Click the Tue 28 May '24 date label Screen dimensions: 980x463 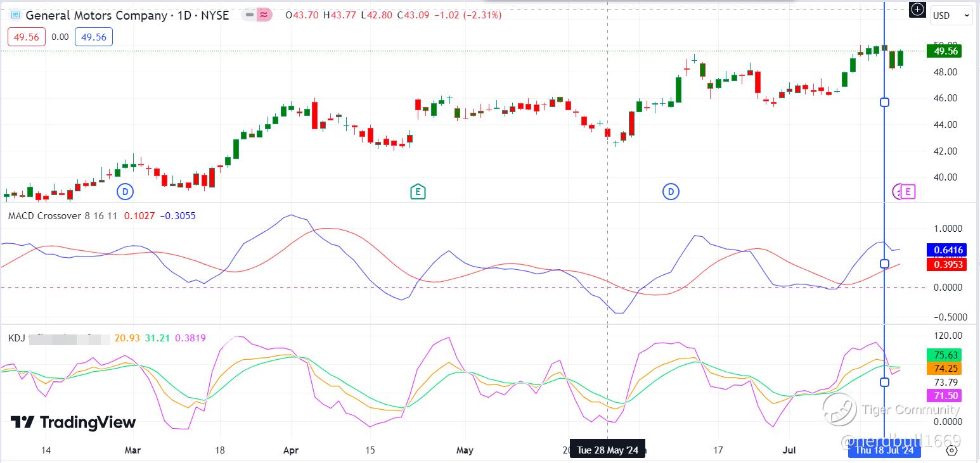[x=607, y=450]
